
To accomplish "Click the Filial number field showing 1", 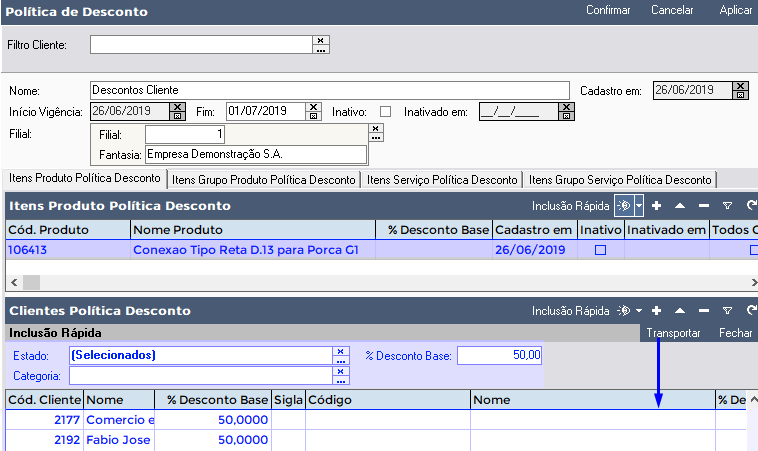I will coord(185,134).
